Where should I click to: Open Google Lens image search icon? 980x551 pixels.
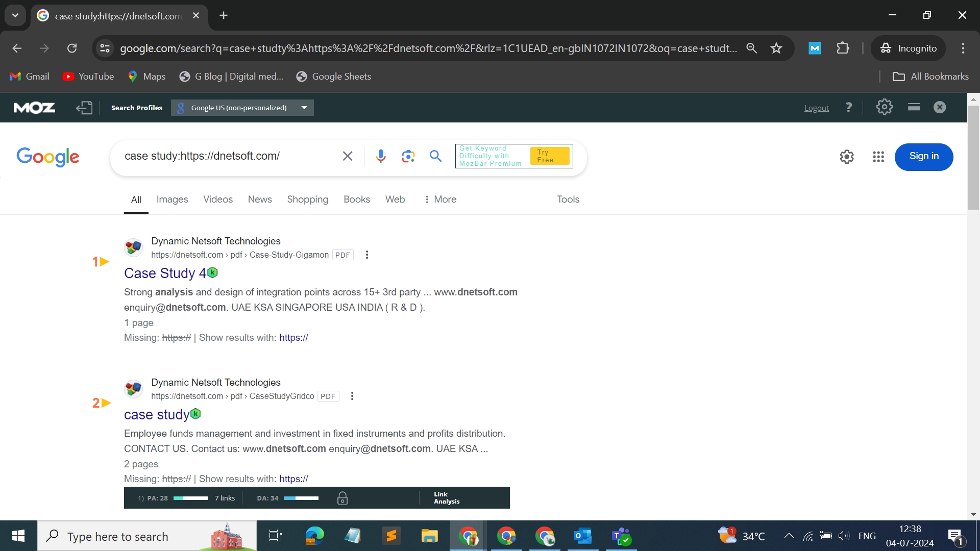click(408, 156)
